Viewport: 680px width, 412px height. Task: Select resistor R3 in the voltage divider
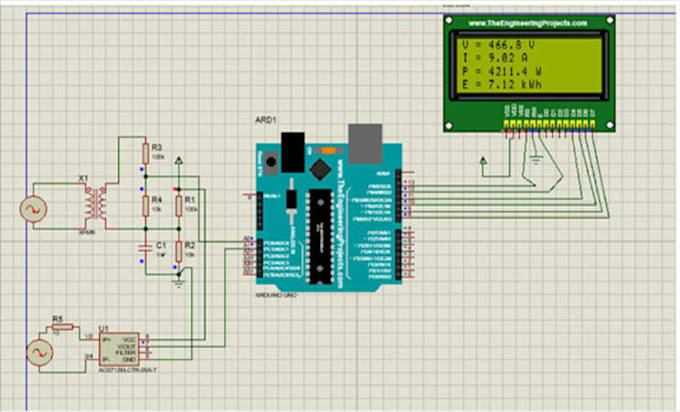(x=146, y=154)
